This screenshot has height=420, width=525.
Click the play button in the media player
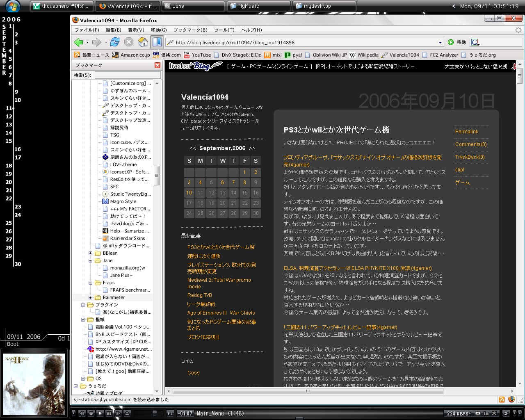click(x=100, y=413)
